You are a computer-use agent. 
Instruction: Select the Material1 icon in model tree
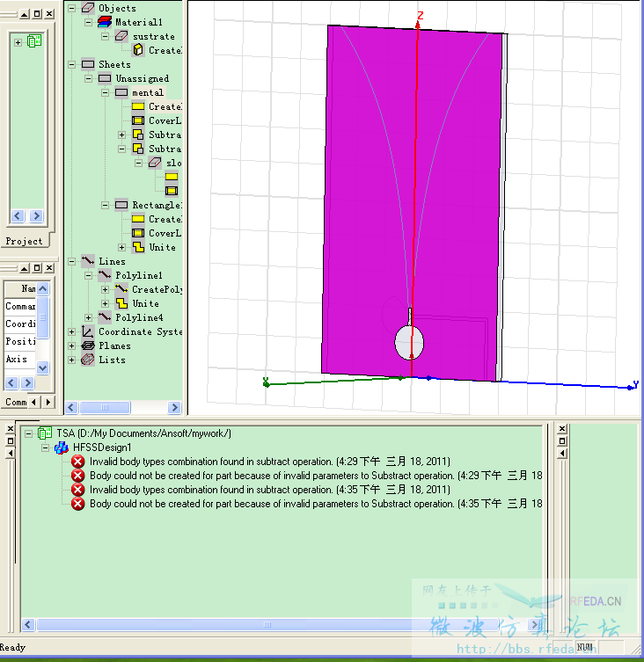tap(105, 22)
